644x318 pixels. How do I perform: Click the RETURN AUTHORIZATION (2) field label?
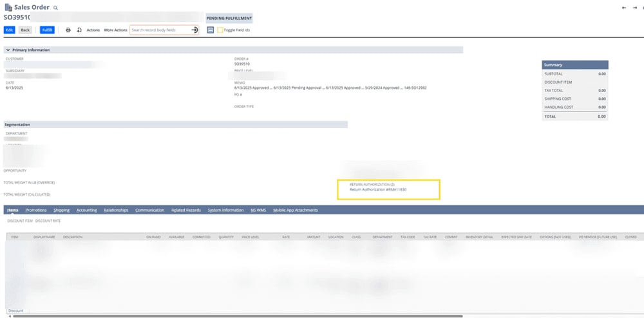(x=372, y=185)
